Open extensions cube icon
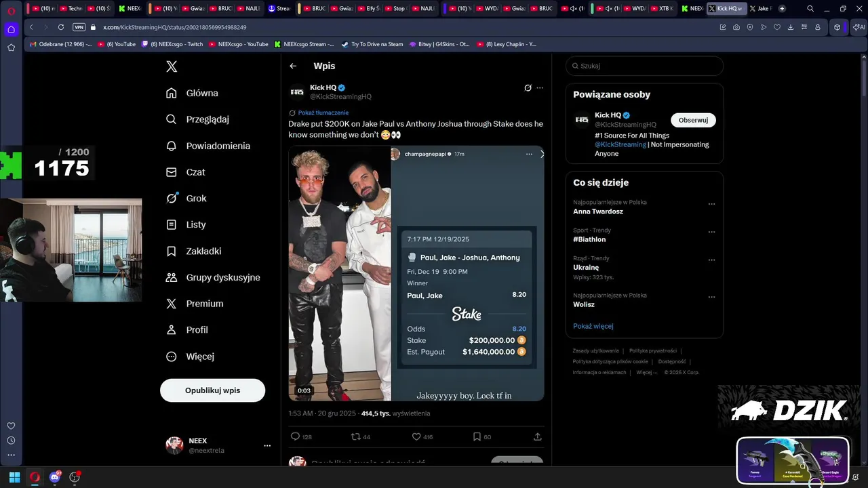 [837, 27]
